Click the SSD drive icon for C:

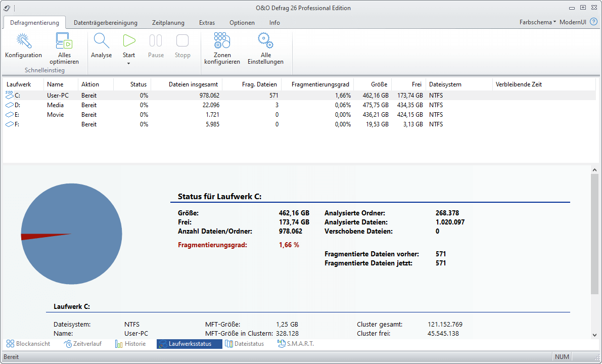click(x=9, y=95)
